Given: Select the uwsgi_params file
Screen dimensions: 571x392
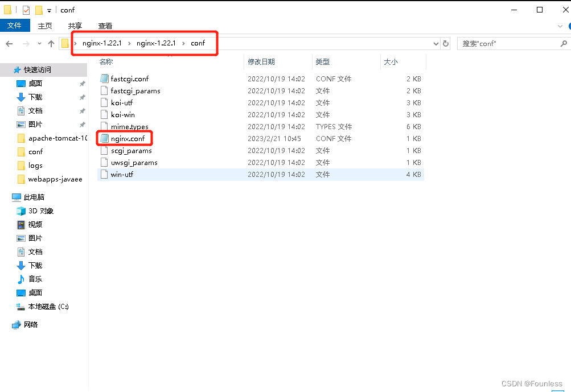Looking at the screenshot, I should tap(134, 163).
